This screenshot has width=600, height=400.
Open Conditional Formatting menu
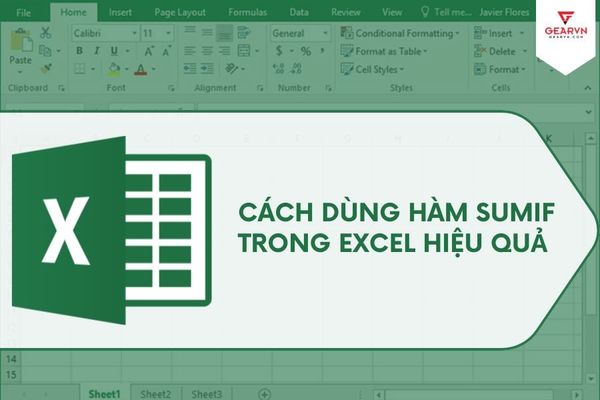pos(400,34)
